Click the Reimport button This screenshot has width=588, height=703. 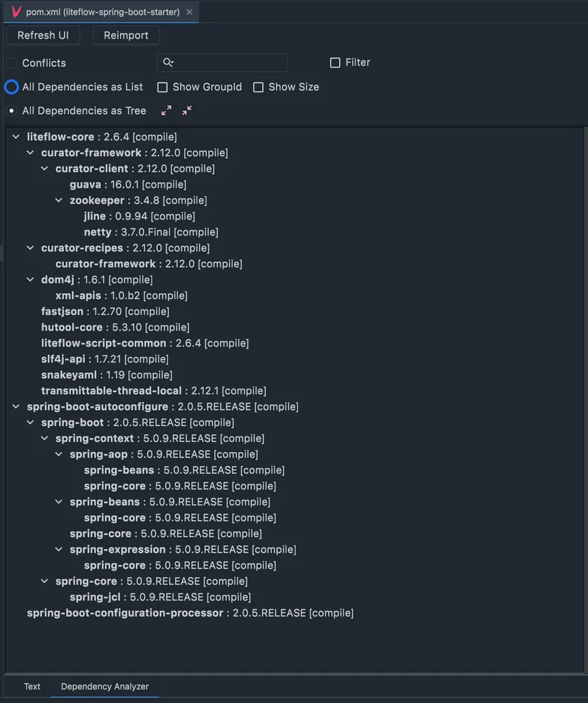coord(126,35)
